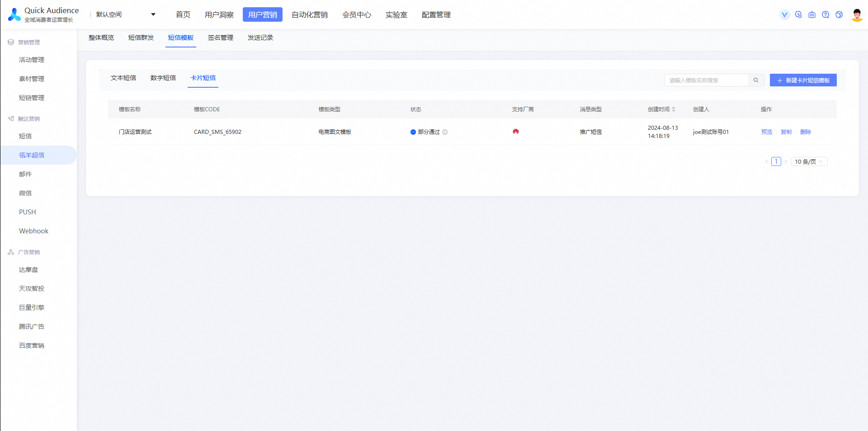Switch to the 整体概览 tab
This screenshot has height=431, width=868.
(101, 38)
